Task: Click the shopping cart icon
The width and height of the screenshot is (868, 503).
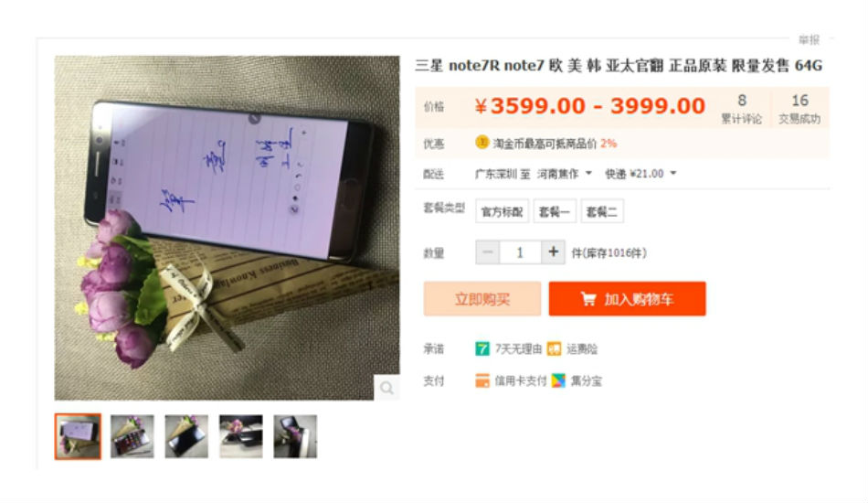Action: point(588,299)
